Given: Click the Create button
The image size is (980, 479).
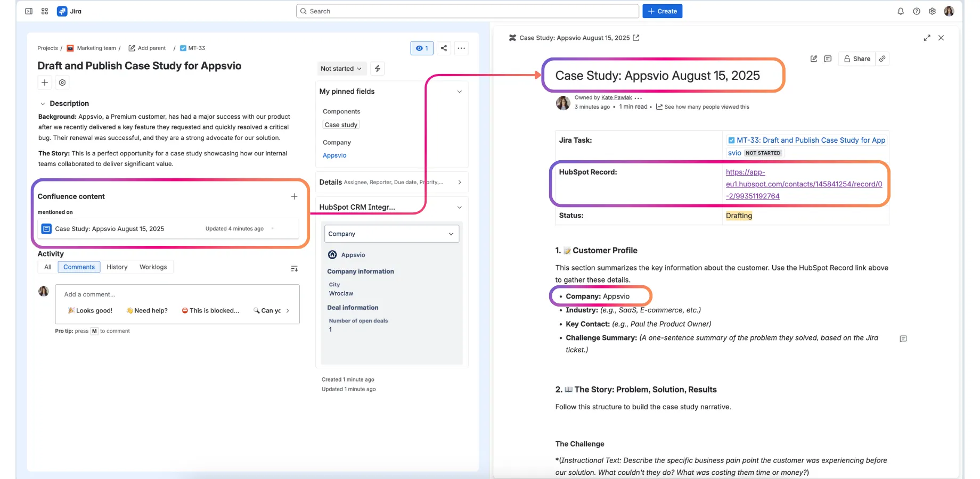Looking at the screenshot, I should point(662,11).
